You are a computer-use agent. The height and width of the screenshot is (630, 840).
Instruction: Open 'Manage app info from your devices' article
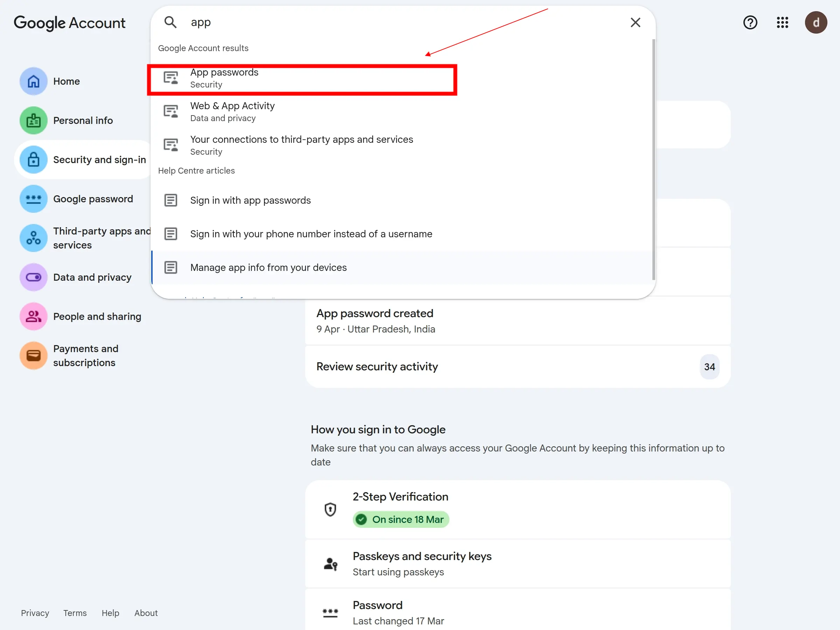pos(402,267)
